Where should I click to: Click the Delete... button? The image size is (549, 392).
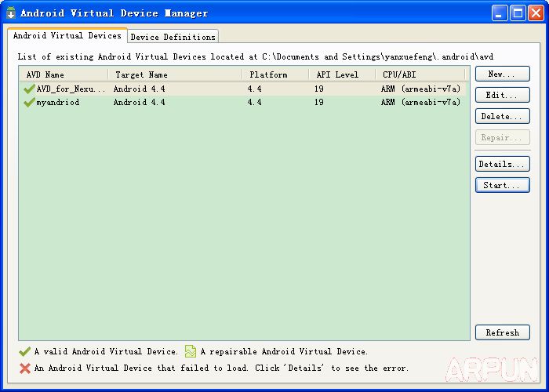pyautogui.click(x=502, y=116)
